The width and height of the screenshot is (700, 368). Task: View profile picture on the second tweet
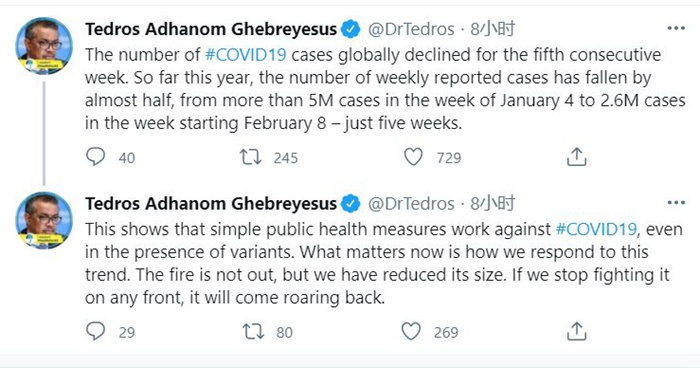pos(44,220)
